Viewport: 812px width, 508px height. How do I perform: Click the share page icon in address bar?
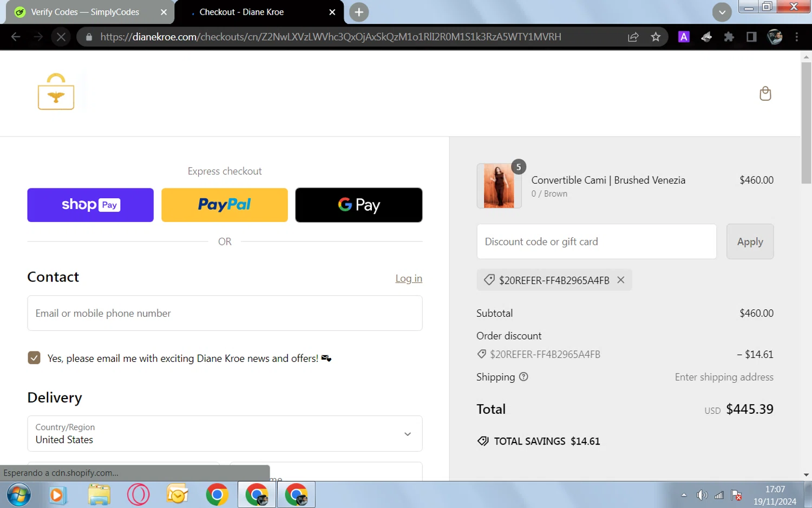tap(633, 37)
